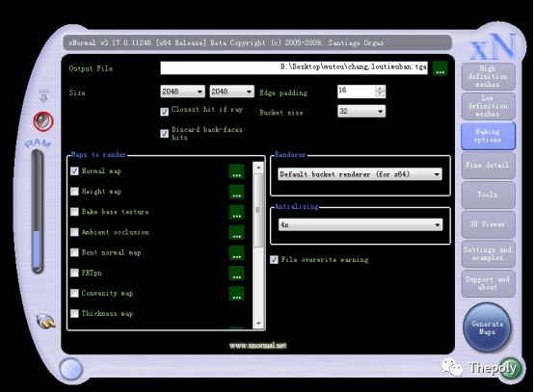Click the maps list scrollbar down arrow

click(x=258, y=324)
